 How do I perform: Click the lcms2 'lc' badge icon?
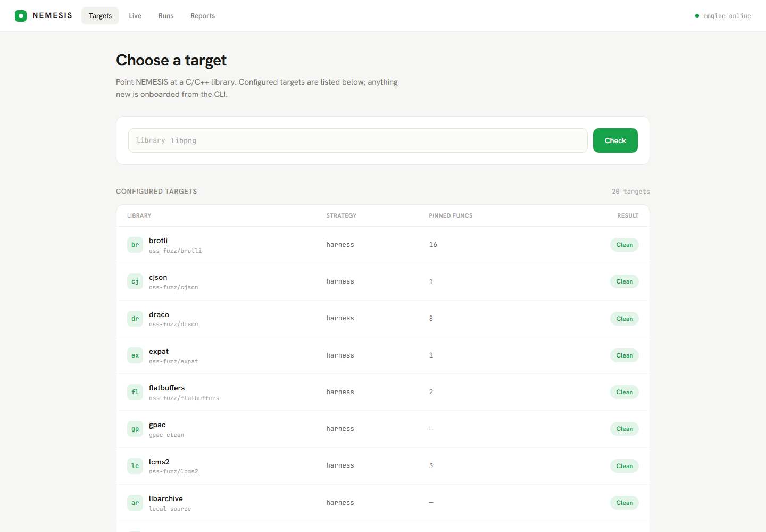pyautogui.click(x=135, y=466)
